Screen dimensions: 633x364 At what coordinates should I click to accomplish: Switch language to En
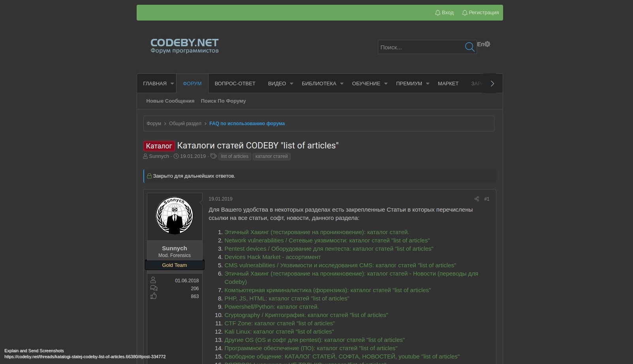481,44
